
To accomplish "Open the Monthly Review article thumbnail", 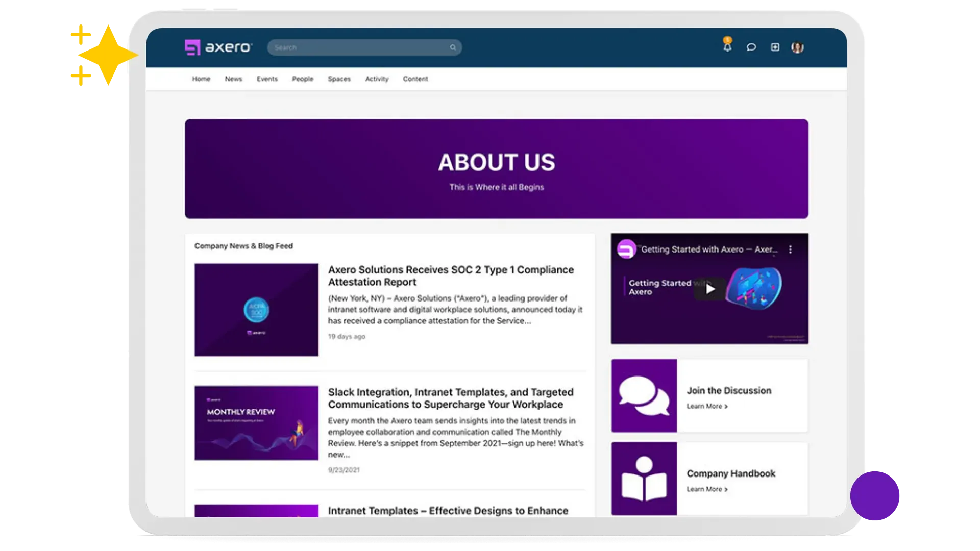I will (x=256, y=423).
